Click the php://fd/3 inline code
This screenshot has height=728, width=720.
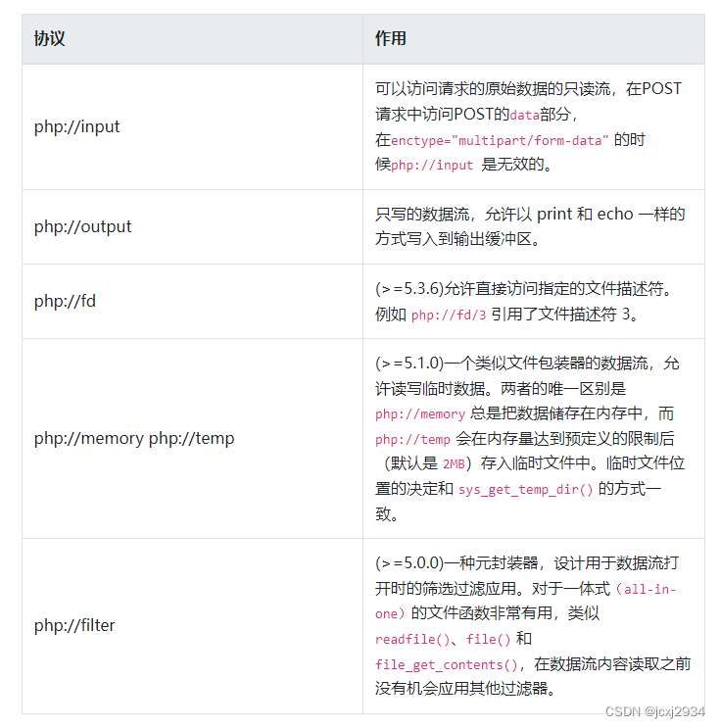coord(449,315)
